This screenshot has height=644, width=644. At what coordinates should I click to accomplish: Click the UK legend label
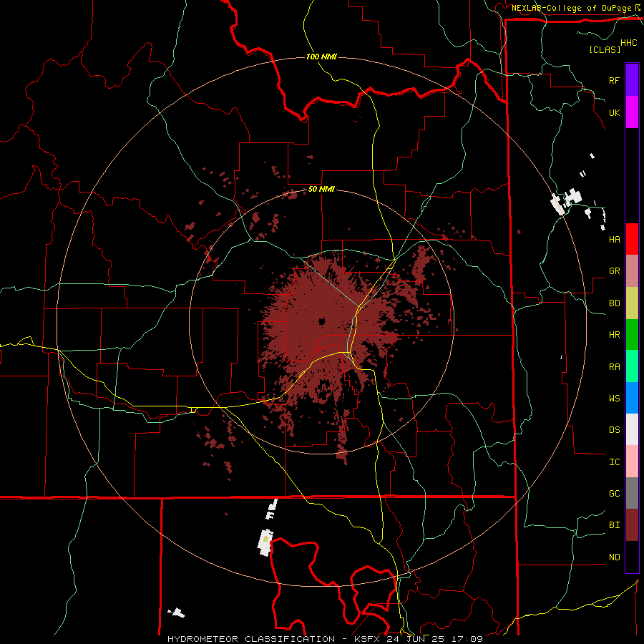pyautogui.click(x=614, y=112)
